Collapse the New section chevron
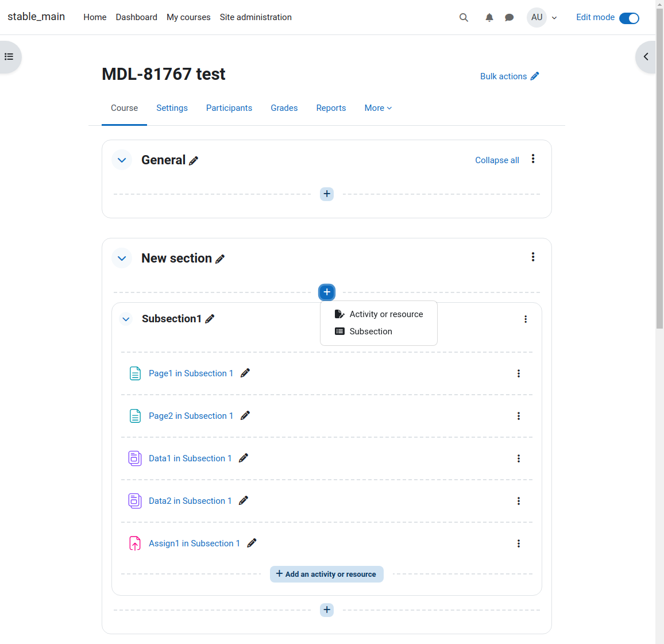 [122, 259]
